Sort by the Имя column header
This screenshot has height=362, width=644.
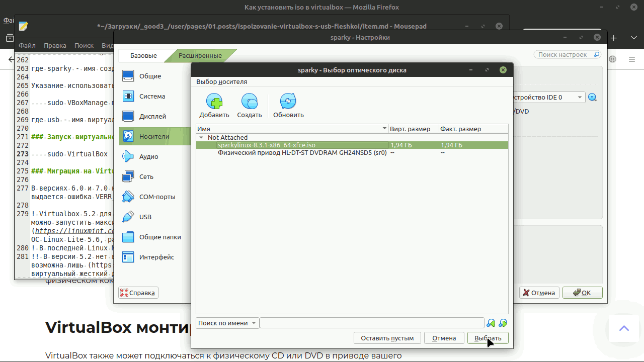pyautogui.click(x=292, y=129)
